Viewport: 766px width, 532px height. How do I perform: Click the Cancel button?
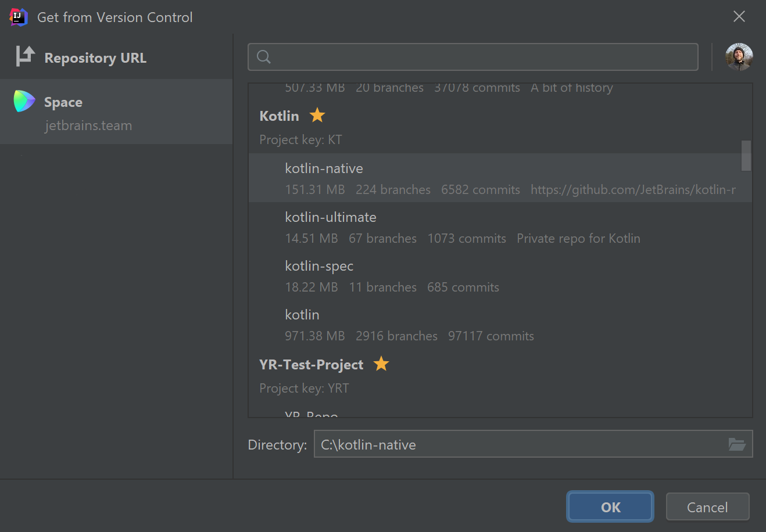pyautogui.click(x=707, y=507)
